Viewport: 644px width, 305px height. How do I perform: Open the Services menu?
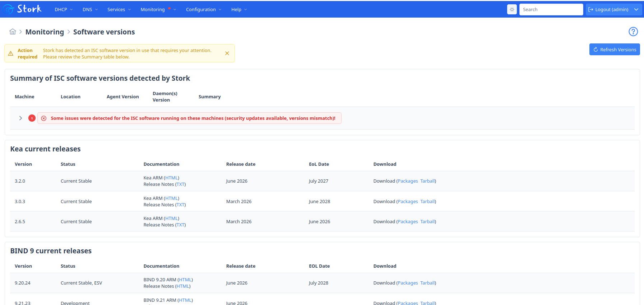click(119, 10)
